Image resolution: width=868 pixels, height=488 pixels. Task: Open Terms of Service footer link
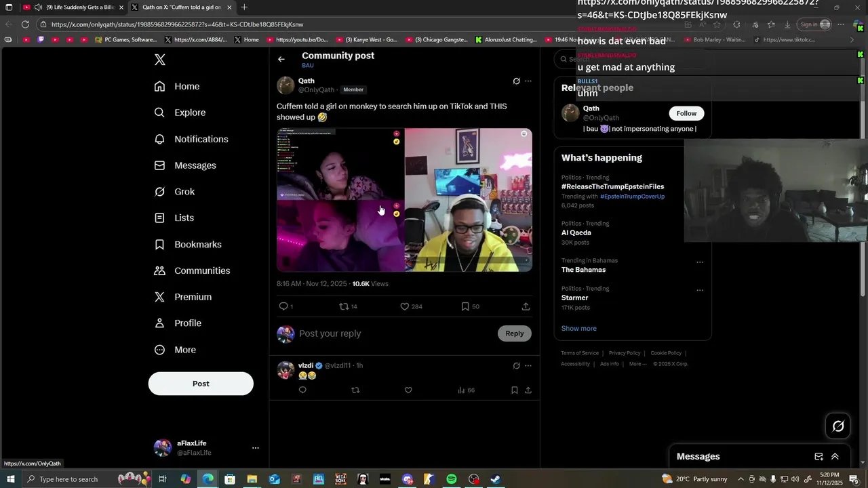580,353
